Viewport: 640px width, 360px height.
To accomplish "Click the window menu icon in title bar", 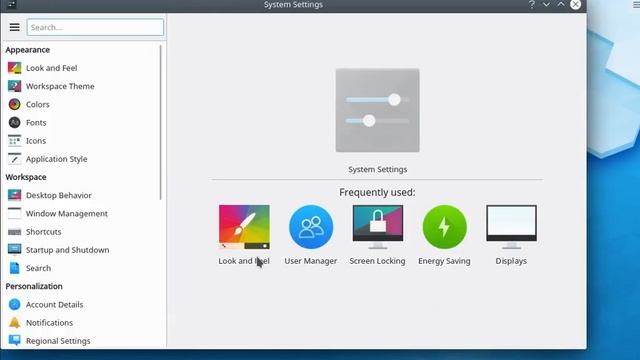I will point(12,4).
